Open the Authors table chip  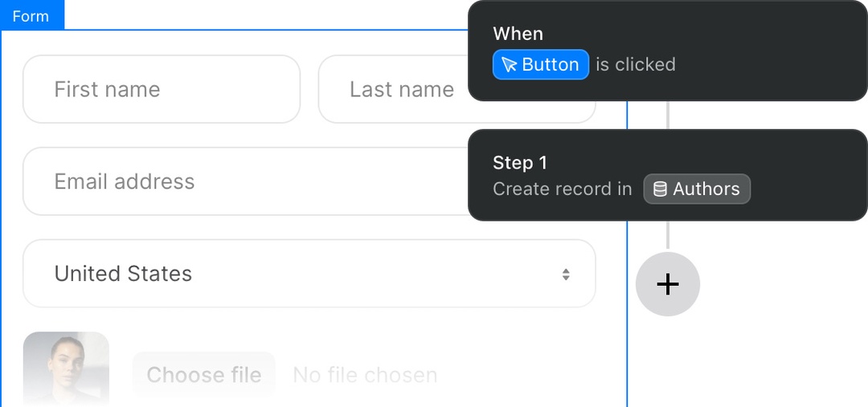pos(697,189)
